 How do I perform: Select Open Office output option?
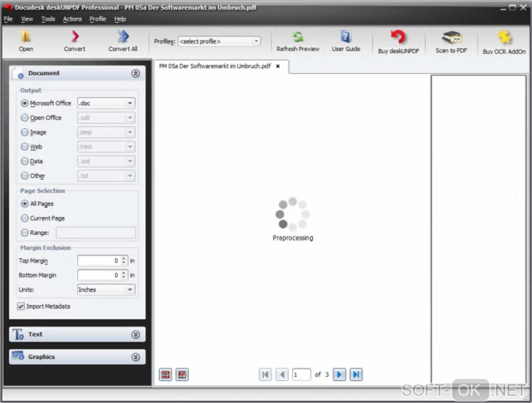(25, 117)
